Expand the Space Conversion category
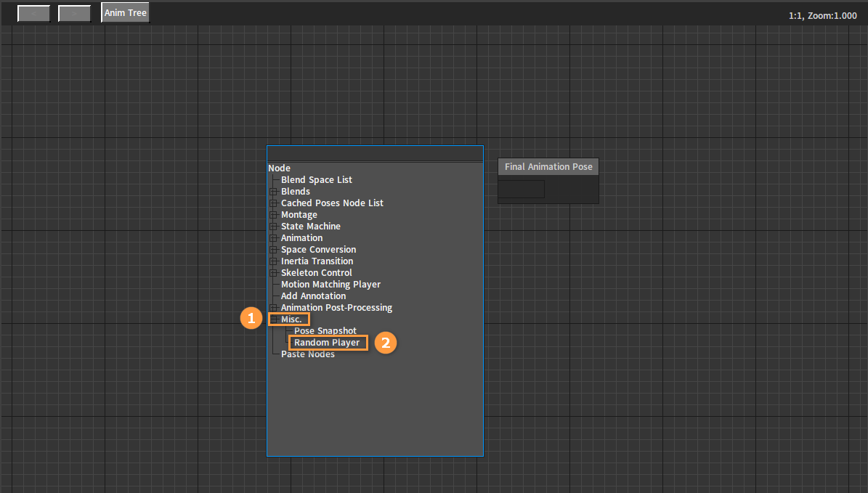This screenshot has height=493, width=868. click(273, 250)
